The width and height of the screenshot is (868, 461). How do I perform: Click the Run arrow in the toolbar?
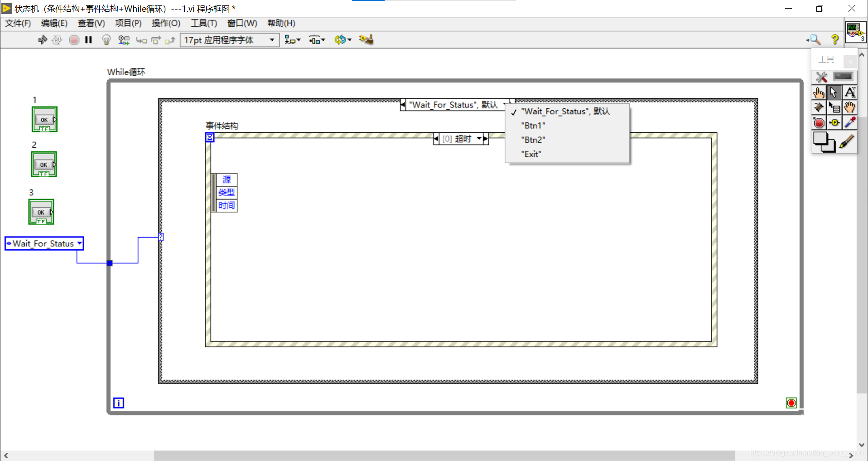coord(43,40)
